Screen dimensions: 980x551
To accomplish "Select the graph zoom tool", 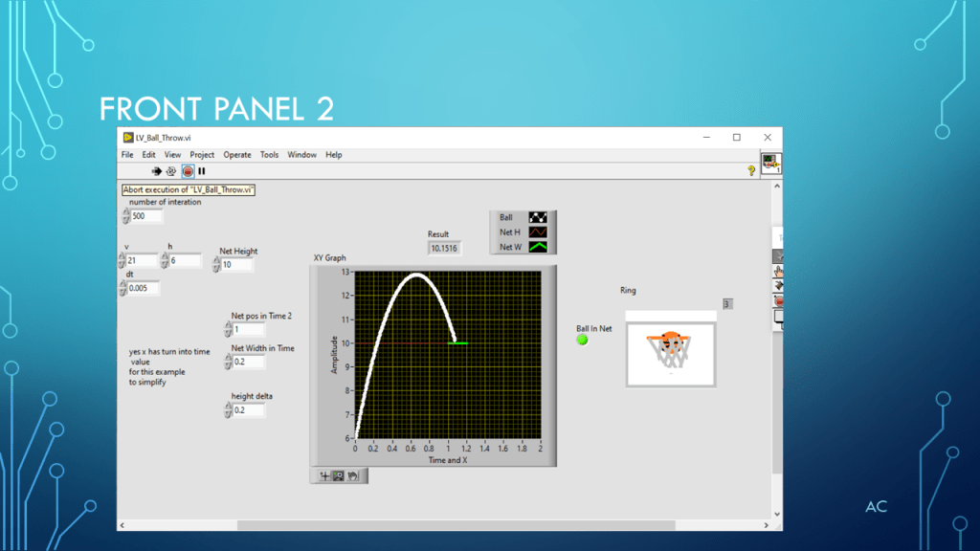I will (x=338, y=475).
